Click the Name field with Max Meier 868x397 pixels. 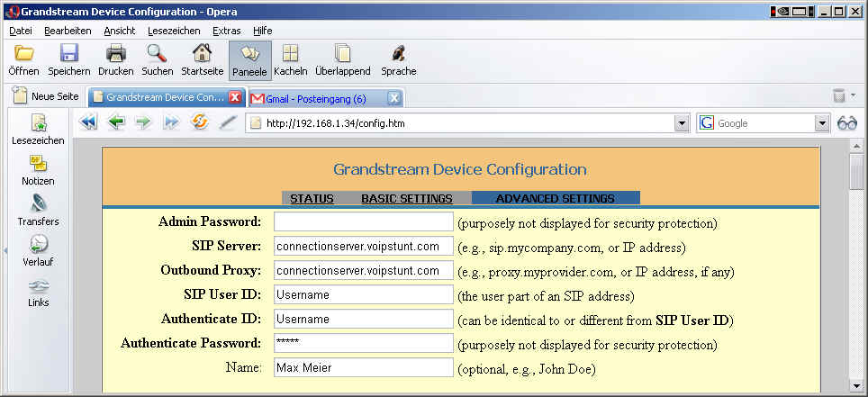coord(364,367)
